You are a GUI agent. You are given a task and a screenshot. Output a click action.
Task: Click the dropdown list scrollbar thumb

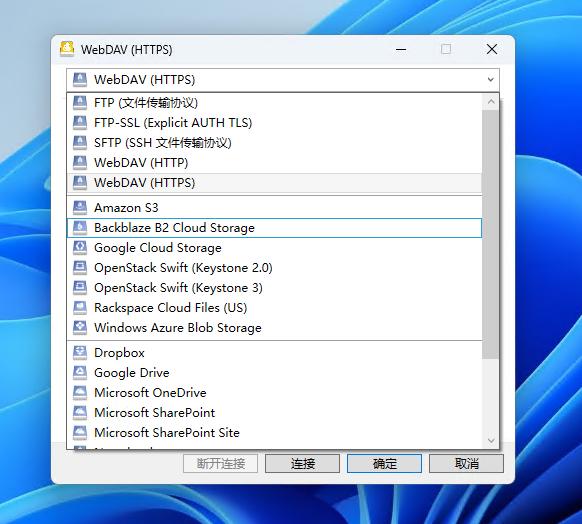click(491, 234)
